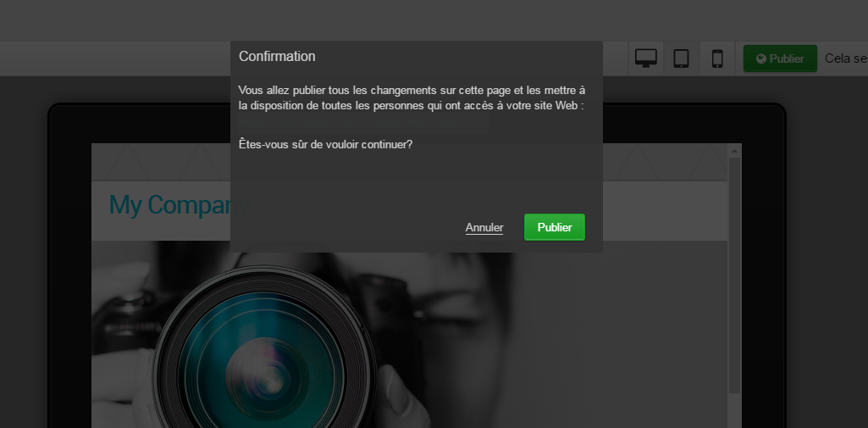
Task: Click the globe icon in the toolbar
Action: point(760,59)
